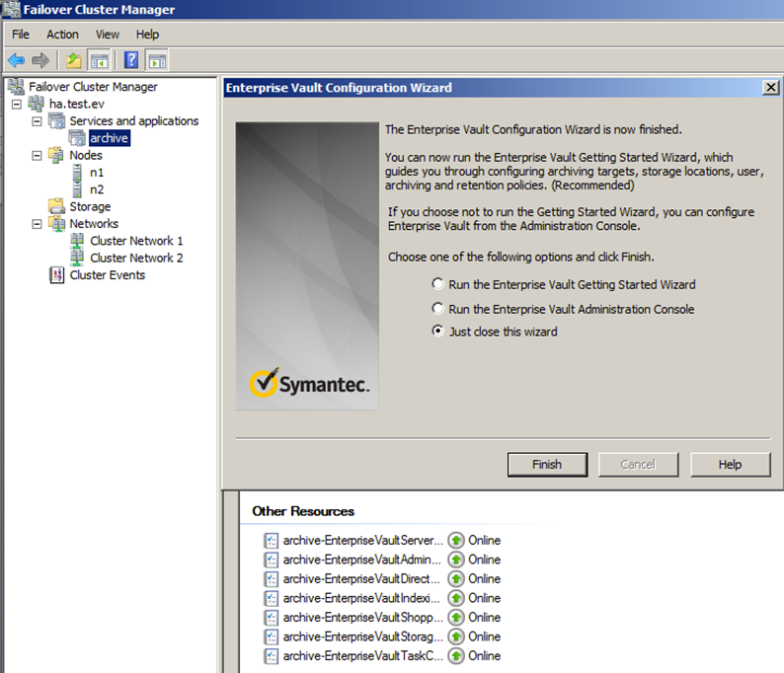Click archive-EnterpriseVaultShopp... resource name
784x673 pixels.
pos(363,618)
